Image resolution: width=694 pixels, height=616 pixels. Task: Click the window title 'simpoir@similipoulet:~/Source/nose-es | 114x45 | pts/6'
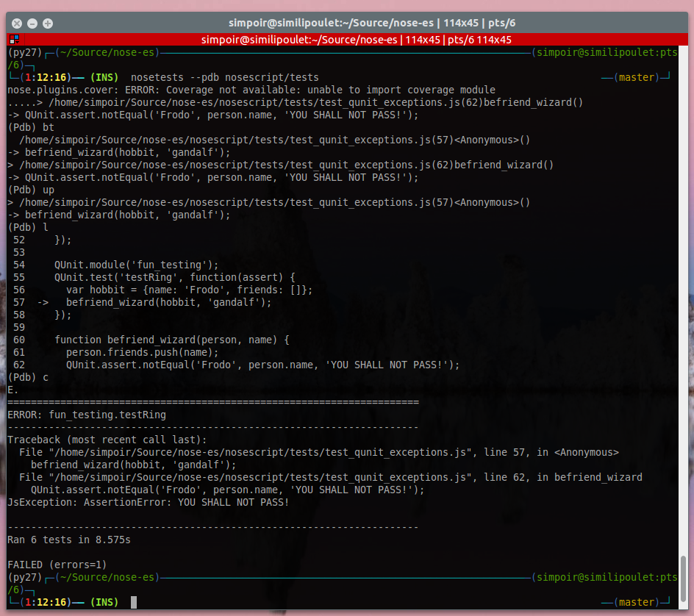click(x=372, y=23)
